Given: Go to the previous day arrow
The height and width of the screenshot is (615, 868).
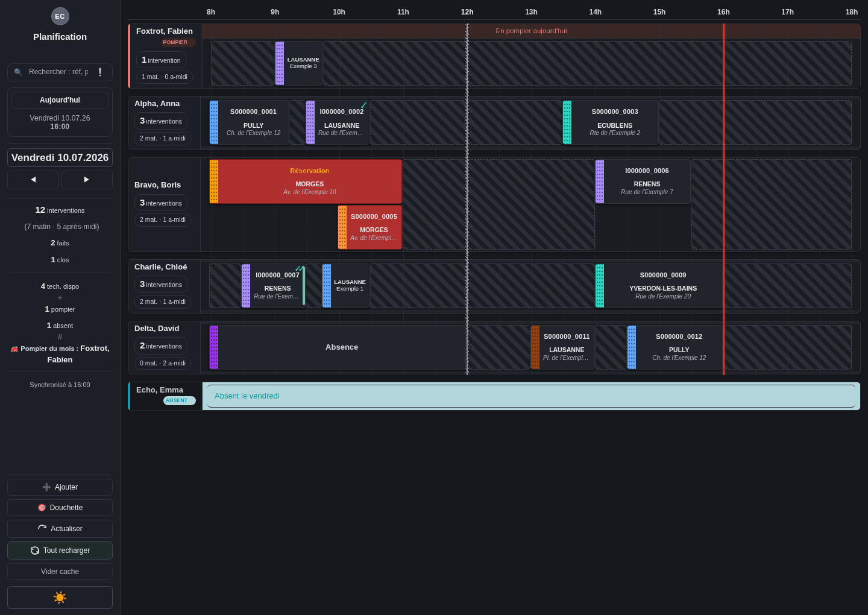Looking at the screenshot, I should pos(33,180).
